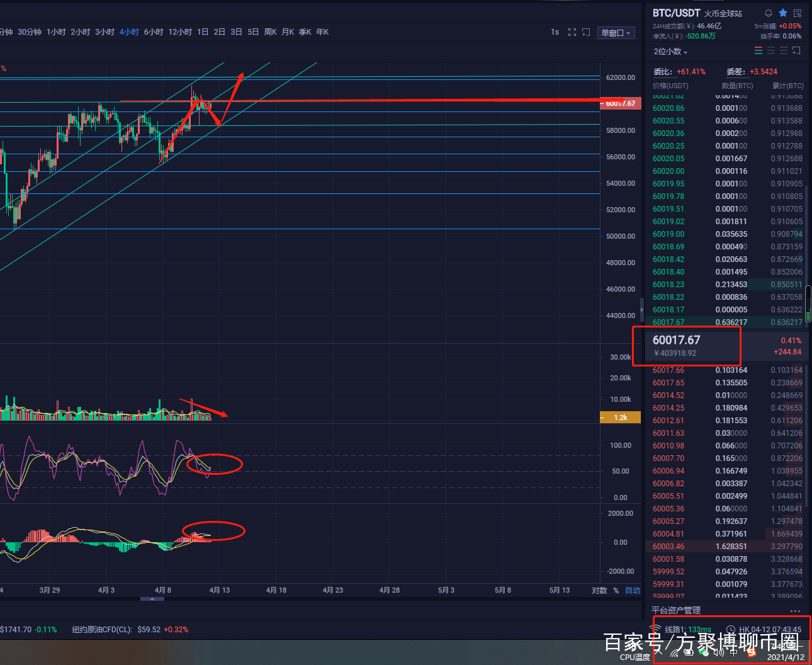Click the fullscreen chart icon
Viewport: 812px width, 665px height.
point(572,32)
